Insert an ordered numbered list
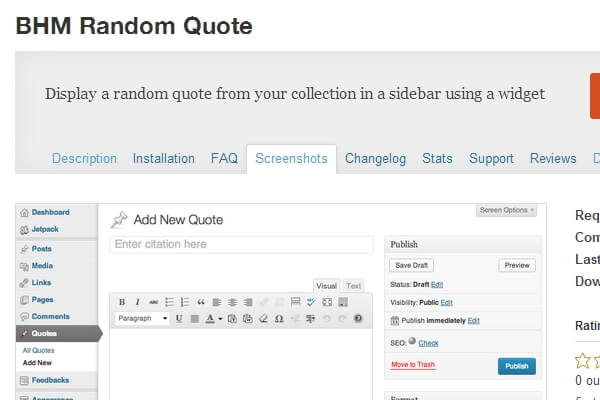Screen dimensions: 600x400 point(185,302)
